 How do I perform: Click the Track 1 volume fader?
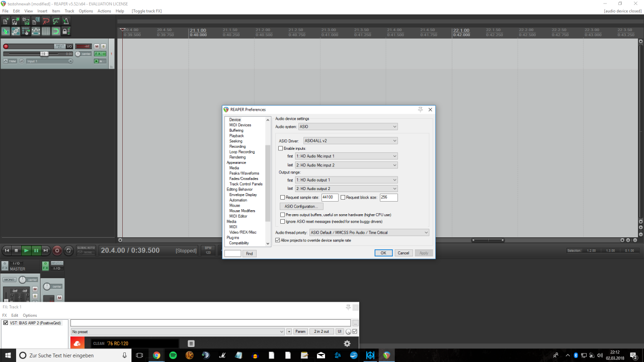click(44, 54)
